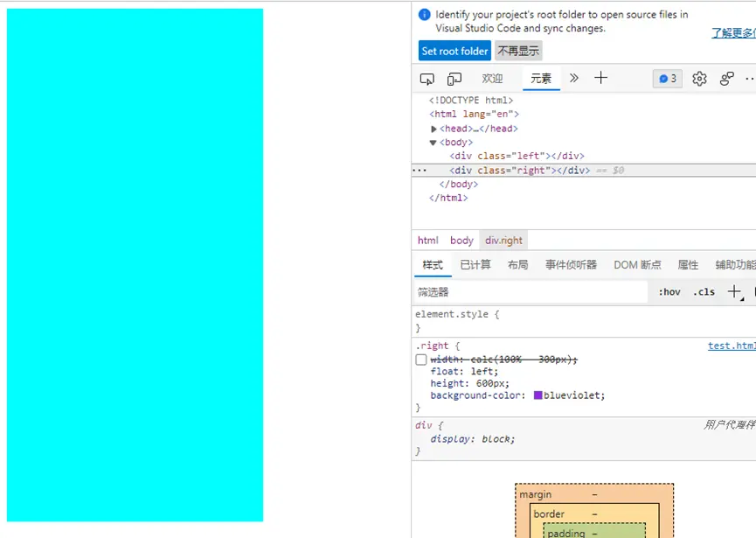This screenshot has height=538, width=756.
Task: Open the DOM 断点 tab
Action: 637,265
